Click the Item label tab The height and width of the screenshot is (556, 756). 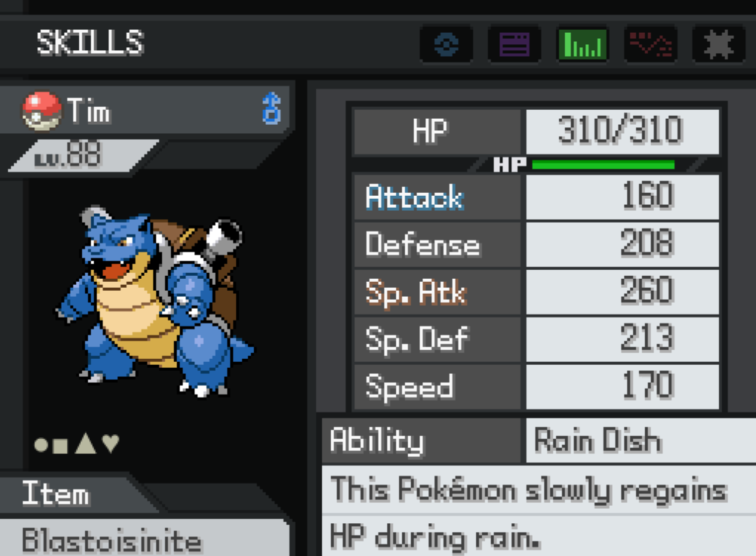coord(56,494)
